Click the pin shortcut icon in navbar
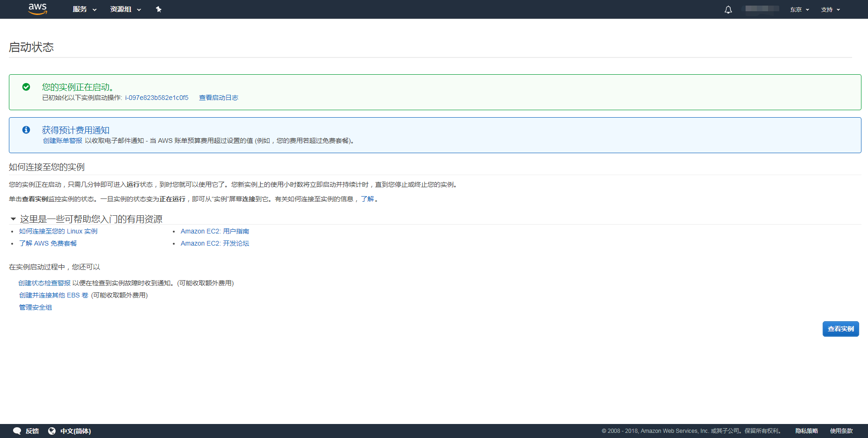 click(158, 9)
